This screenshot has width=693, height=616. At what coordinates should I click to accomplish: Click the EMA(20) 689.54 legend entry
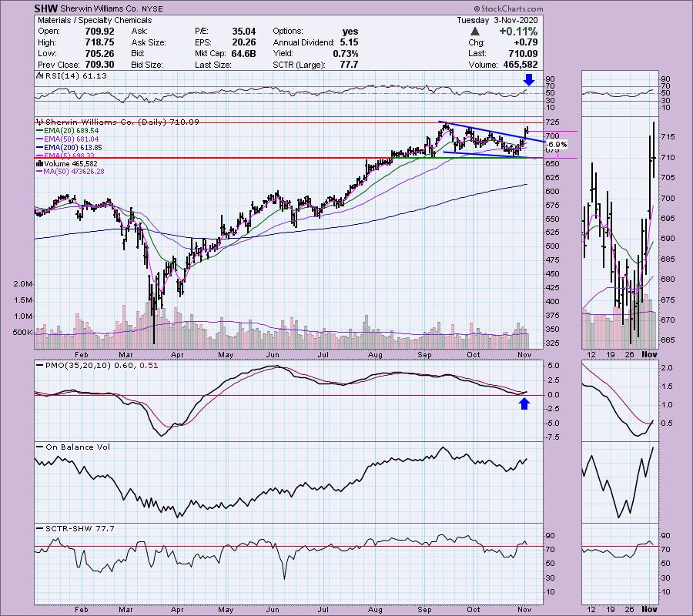(x=71, y=131)
